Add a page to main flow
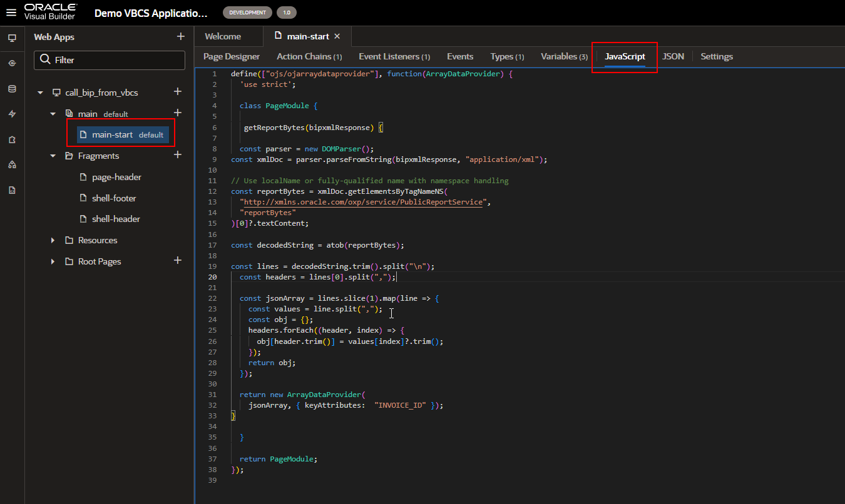 click(x=178, y=113)
